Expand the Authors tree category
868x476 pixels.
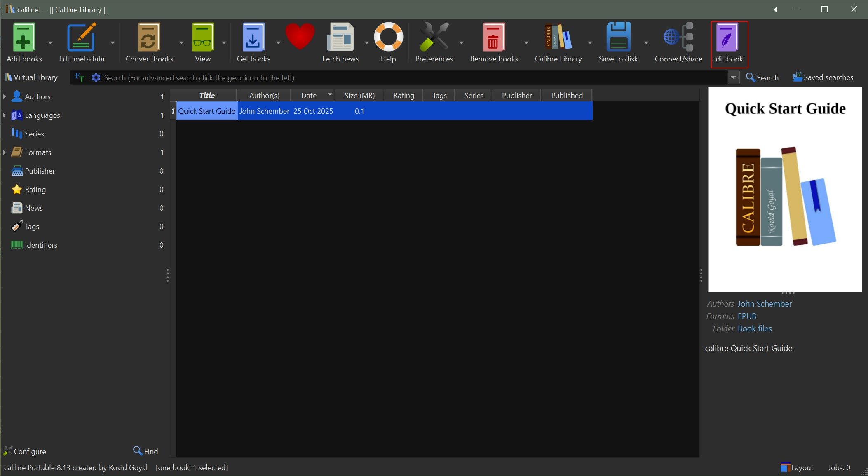(x=5, y=96)
